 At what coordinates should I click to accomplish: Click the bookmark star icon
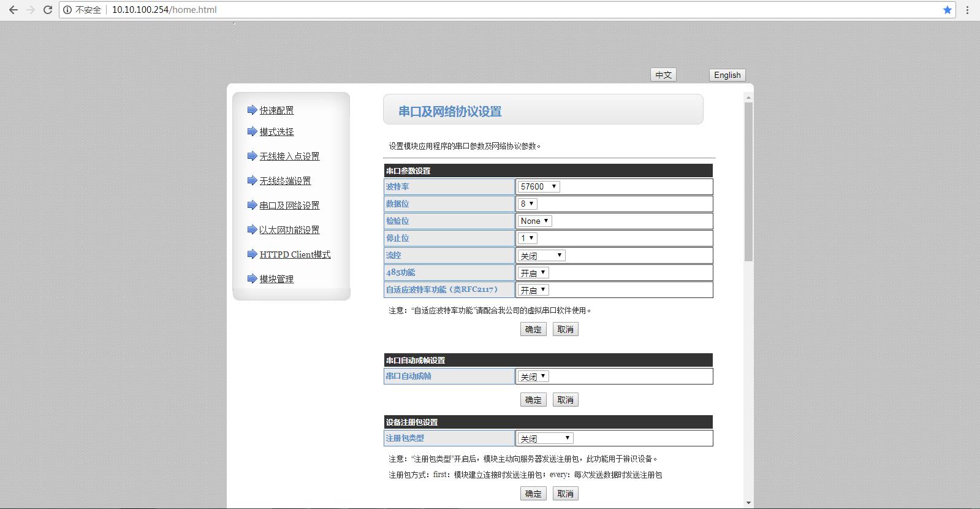tap(948, 10)
